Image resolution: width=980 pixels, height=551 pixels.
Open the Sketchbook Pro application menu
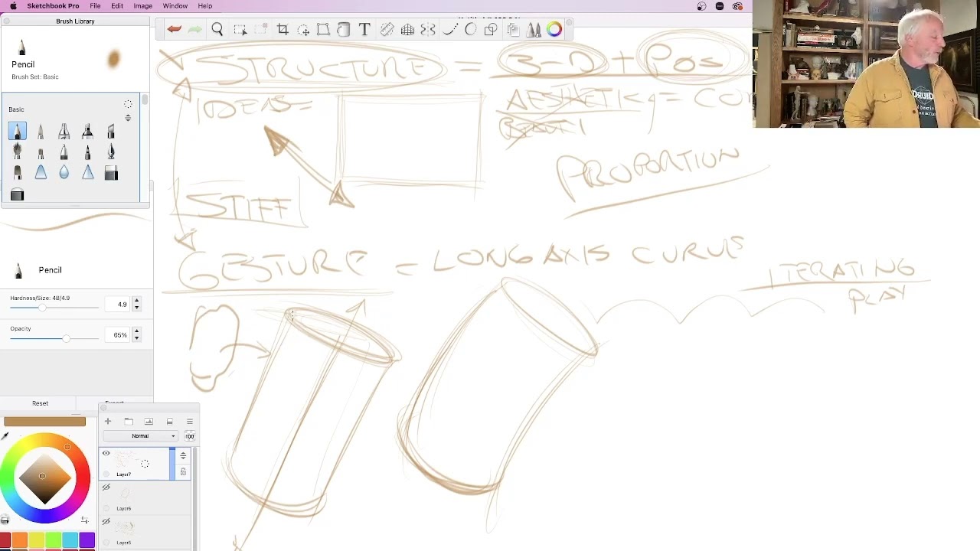point(53,6)
